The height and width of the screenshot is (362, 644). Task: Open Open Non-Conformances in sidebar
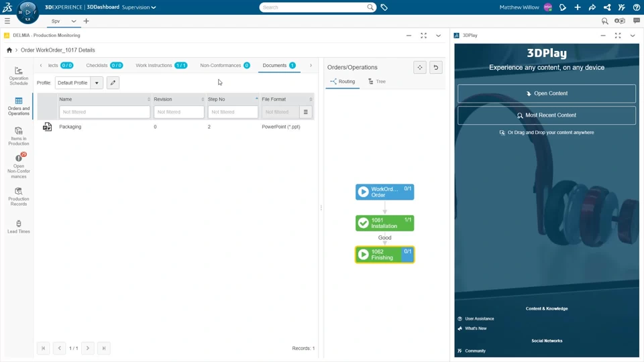pos(19,166)
